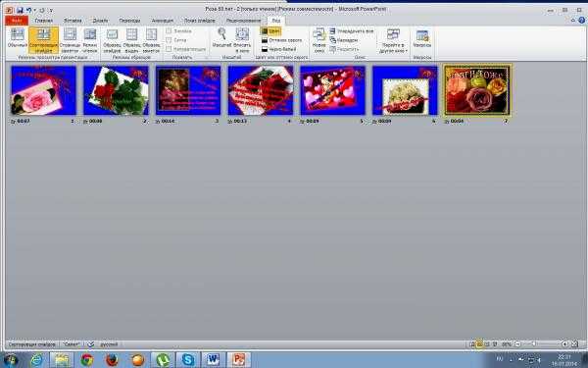Open Notes Page (Страницы заметок) view

(x=71, y=38)
